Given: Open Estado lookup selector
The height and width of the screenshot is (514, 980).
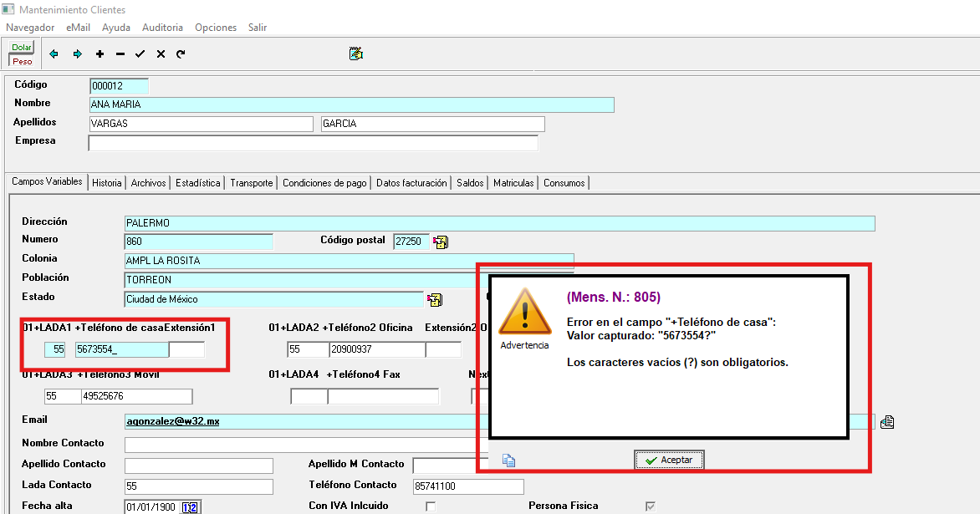Looking at the screenshot, I should (x=434, y=299).
